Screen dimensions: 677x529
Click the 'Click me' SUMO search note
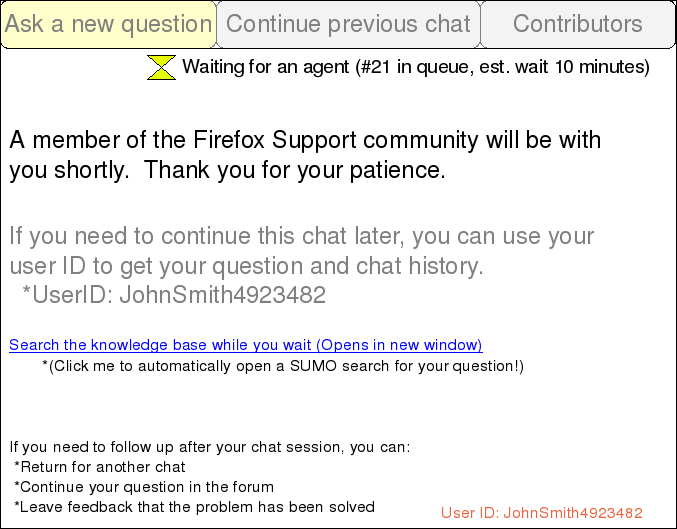283,366
